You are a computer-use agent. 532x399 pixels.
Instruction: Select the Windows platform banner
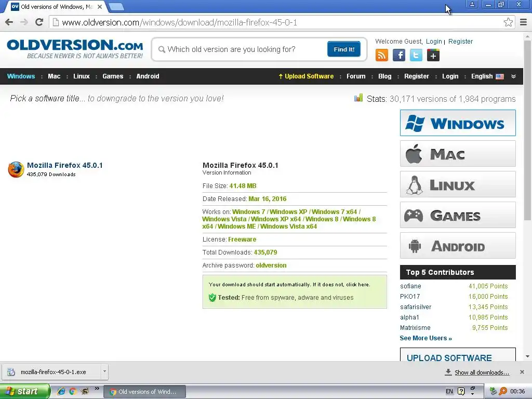[x=458, y=123]
